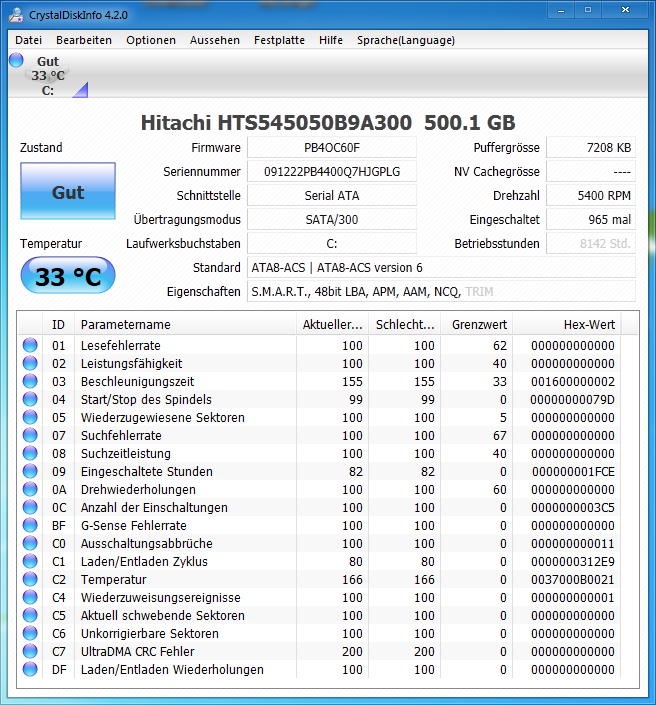Select the Beschleunigungszeit parameter name
656x705 pixels.
137,382
